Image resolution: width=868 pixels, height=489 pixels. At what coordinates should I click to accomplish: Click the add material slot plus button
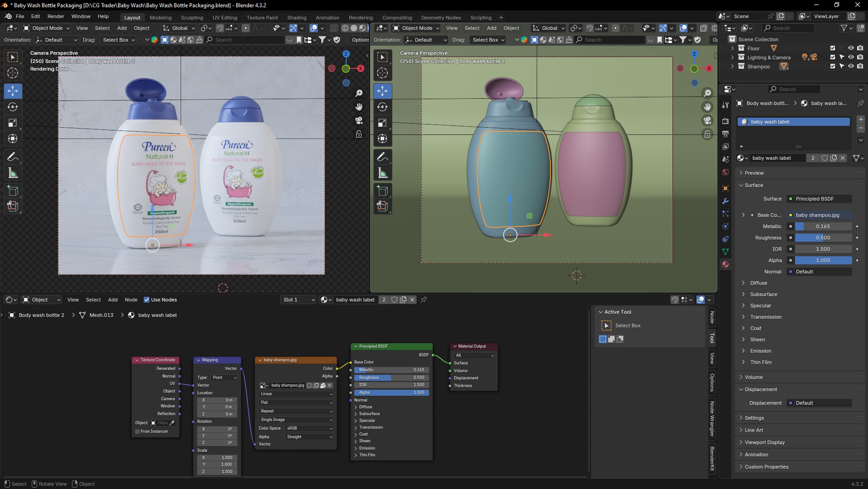[x=861, y=119]
